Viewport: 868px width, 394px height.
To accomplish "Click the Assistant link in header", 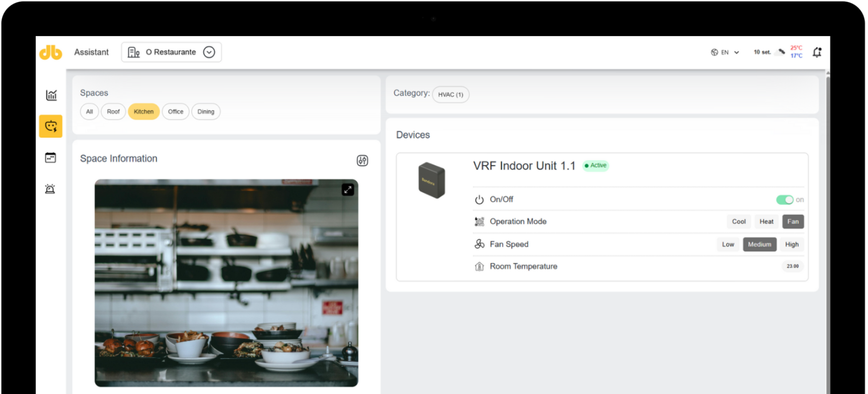I will 91,52.
